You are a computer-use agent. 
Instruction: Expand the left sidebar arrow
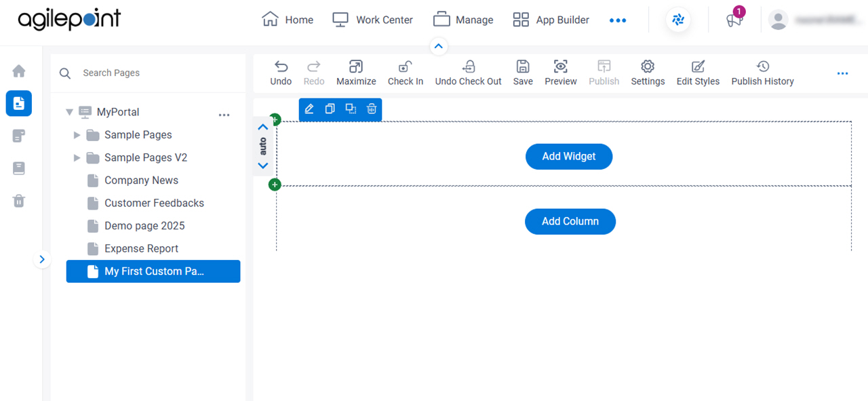point(42,259)
